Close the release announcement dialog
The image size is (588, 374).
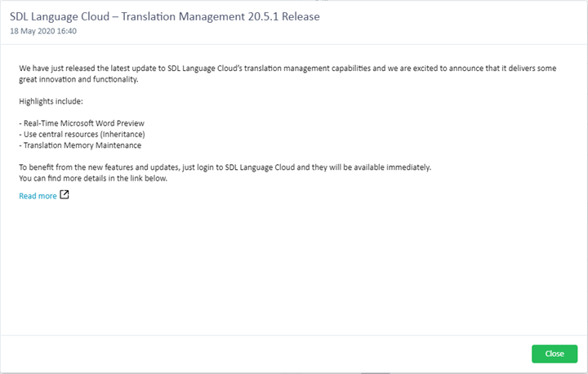pyautogui.click(x=555, y=354)
